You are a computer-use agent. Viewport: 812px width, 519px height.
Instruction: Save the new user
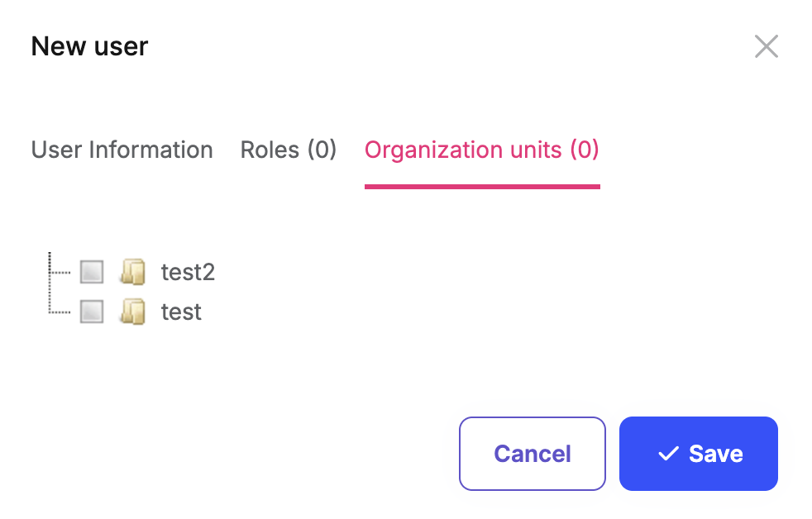click(x=698, y=454)
